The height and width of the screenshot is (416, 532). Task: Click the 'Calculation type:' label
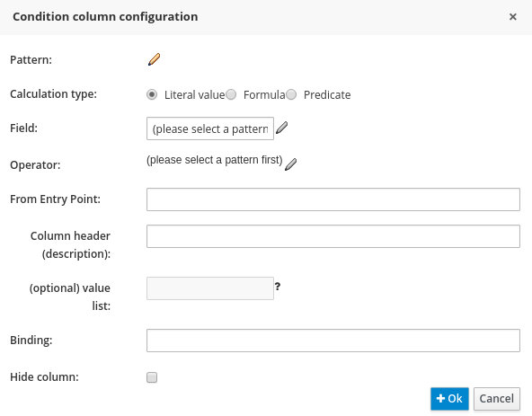[53, 94]
